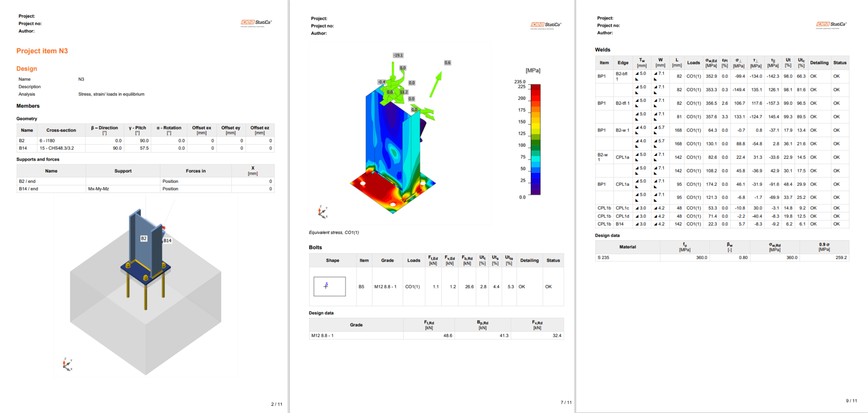The width and height of the screenshot is (868, 413).
Task: Select the M12 8.8 - 1 grade cell in the Bolts table
Action: [385, 287]
